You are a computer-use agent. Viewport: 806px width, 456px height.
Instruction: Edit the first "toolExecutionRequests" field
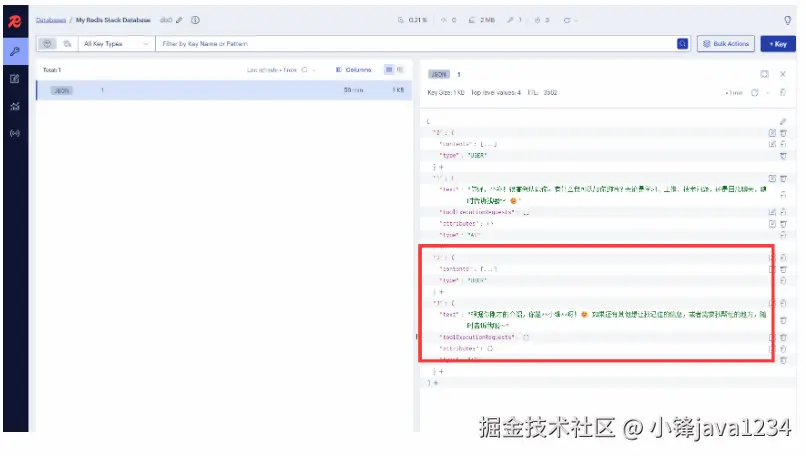tap(772, 212)
